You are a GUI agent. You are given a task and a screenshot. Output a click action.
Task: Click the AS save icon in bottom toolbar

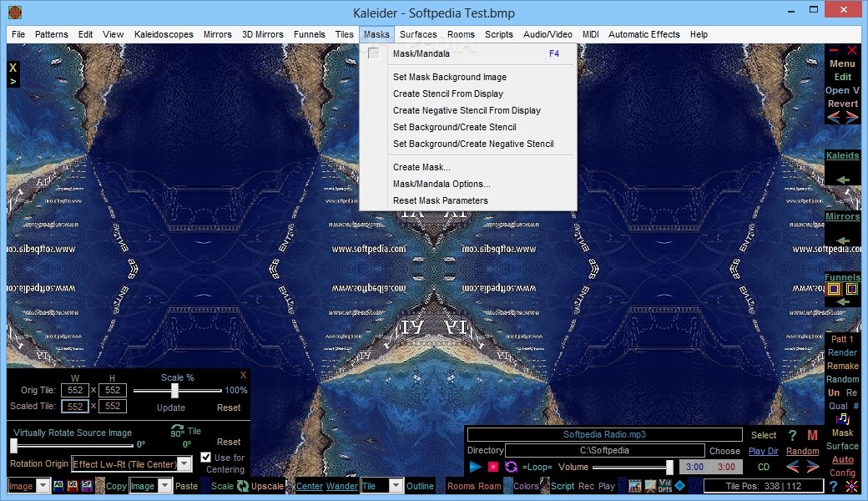(58, 485)
